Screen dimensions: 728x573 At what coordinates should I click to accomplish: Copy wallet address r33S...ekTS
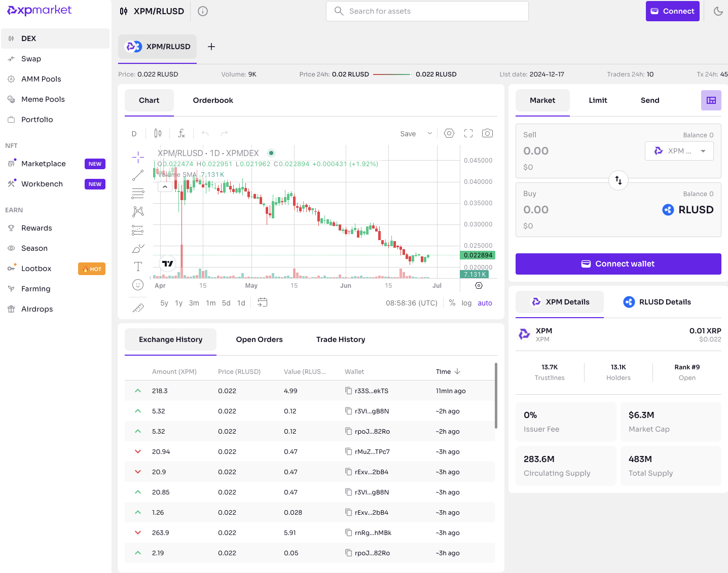click(348, 391)
